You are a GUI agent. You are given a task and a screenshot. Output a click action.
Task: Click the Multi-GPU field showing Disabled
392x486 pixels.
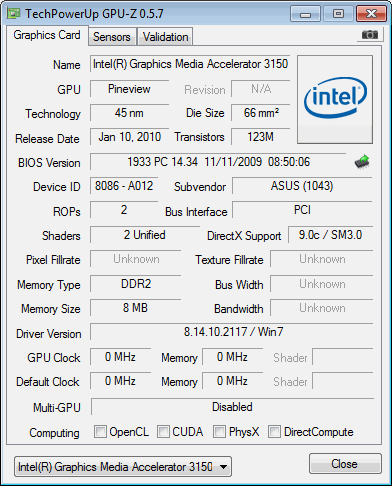point(232,407)
